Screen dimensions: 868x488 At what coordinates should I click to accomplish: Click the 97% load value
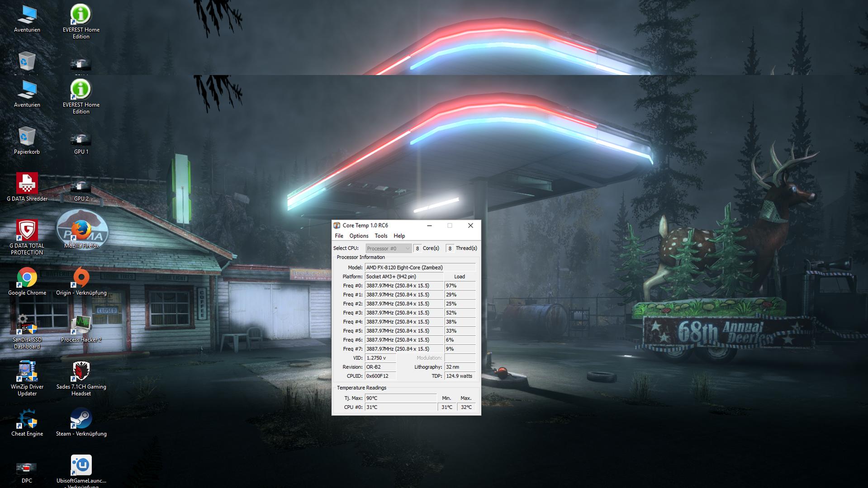(x=460, y=285)
